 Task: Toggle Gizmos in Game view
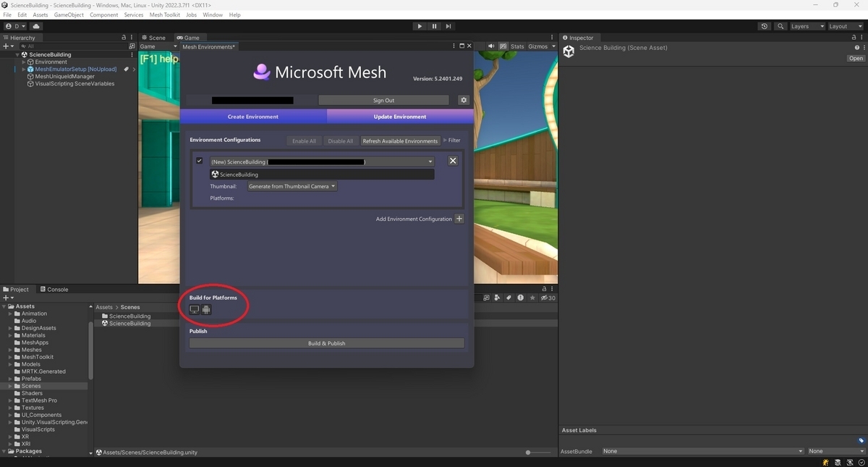click(537, 46)
